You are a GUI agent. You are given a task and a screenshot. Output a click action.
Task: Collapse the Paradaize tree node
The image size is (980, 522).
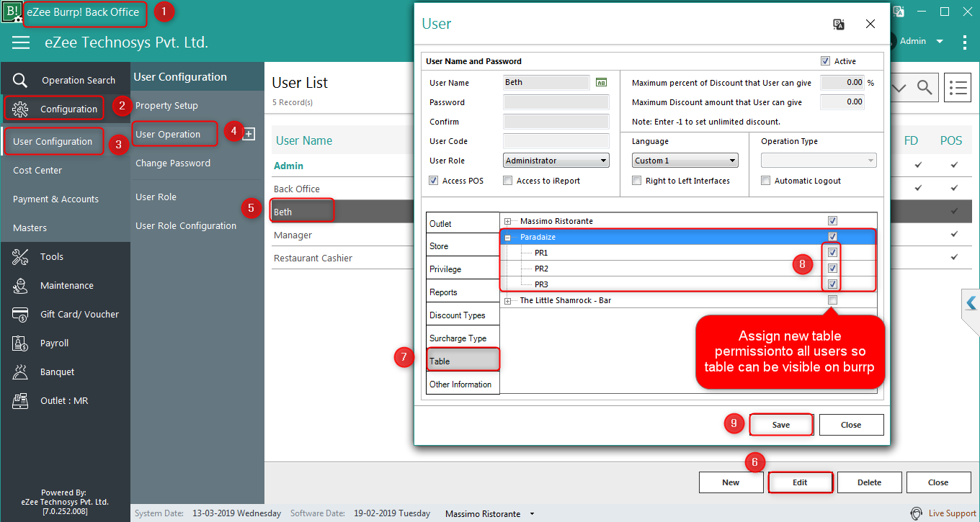point(508,237)
